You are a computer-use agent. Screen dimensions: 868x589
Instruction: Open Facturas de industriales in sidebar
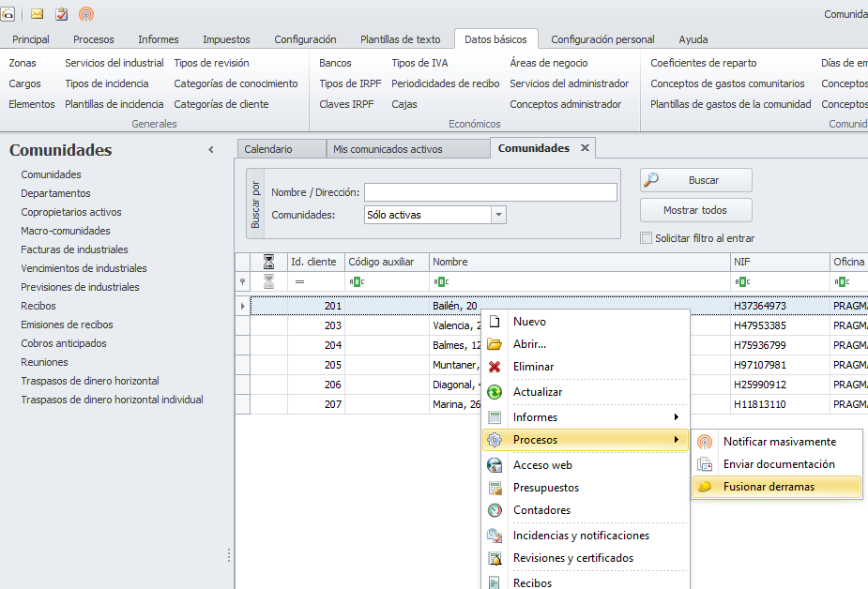point(74,249)
